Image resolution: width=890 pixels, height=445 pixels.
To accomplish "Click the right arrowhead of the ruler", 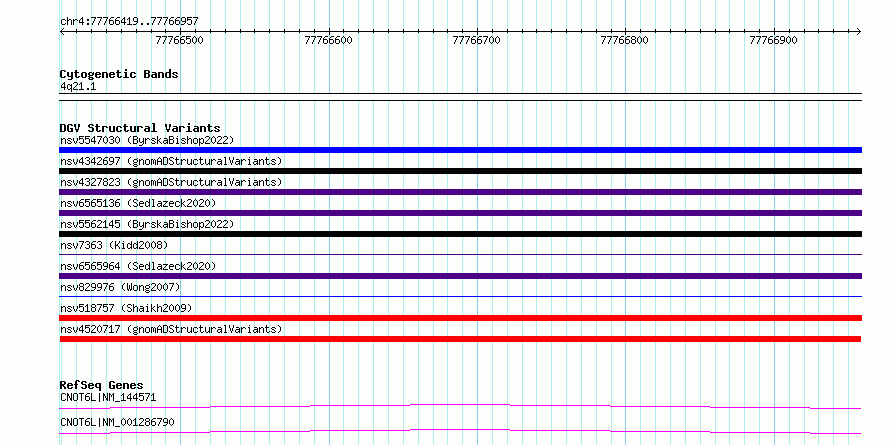I will (858, 31).
